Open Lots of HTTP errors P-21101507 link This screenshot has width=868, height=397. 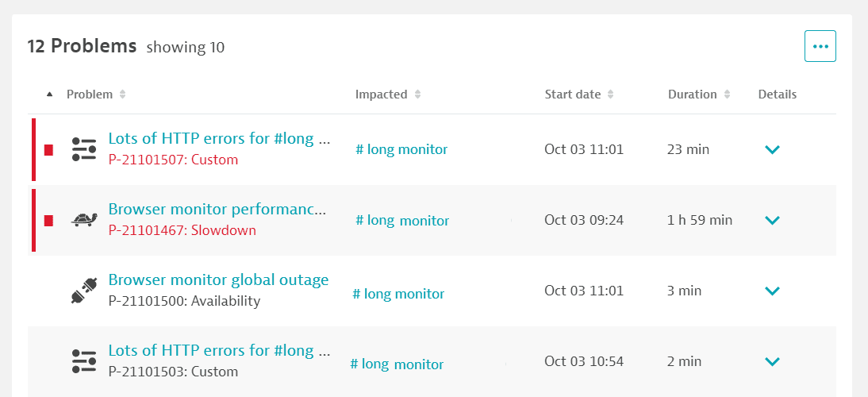click(x=219, y=138)
